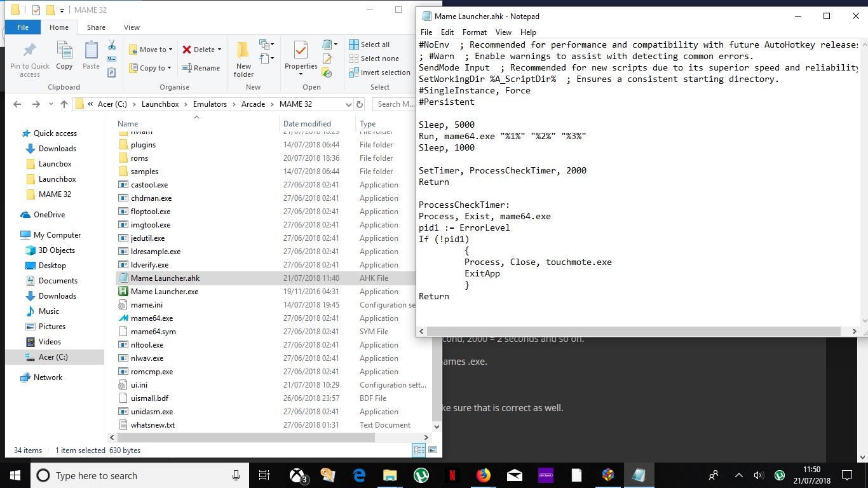868x488 pixels.
Task: Click the taskbar search box
Action: click(140, 475)
